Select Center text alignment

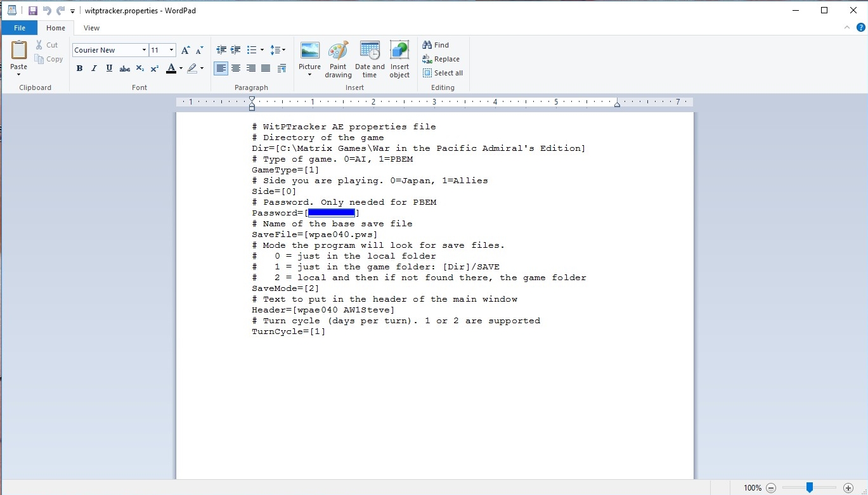coord(236,68)
